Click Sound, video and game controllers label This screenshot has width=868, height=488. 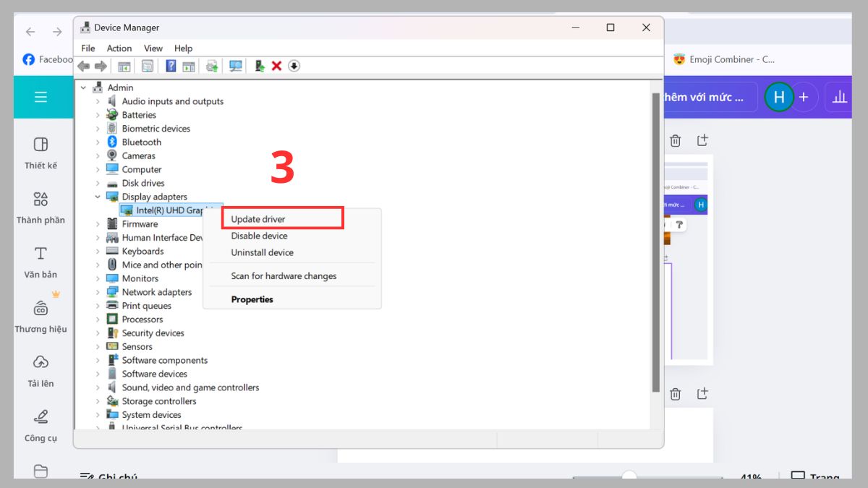[190, 388]
